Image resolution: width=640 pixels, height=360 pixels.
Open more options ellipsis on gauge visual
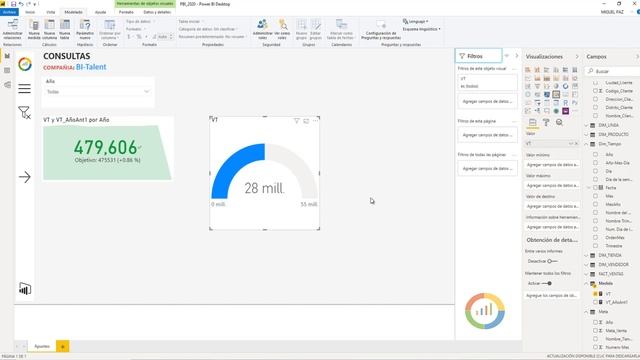315,121
